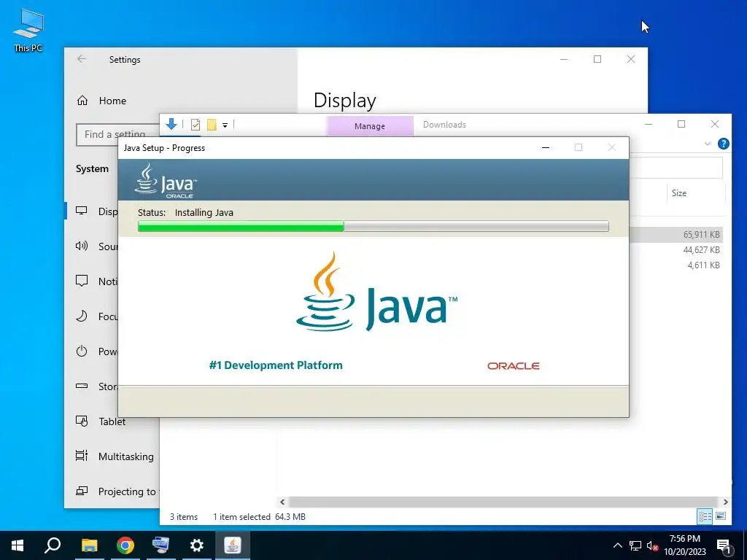Select Focus assist moon icon in Settings

(x=82, y=316)
